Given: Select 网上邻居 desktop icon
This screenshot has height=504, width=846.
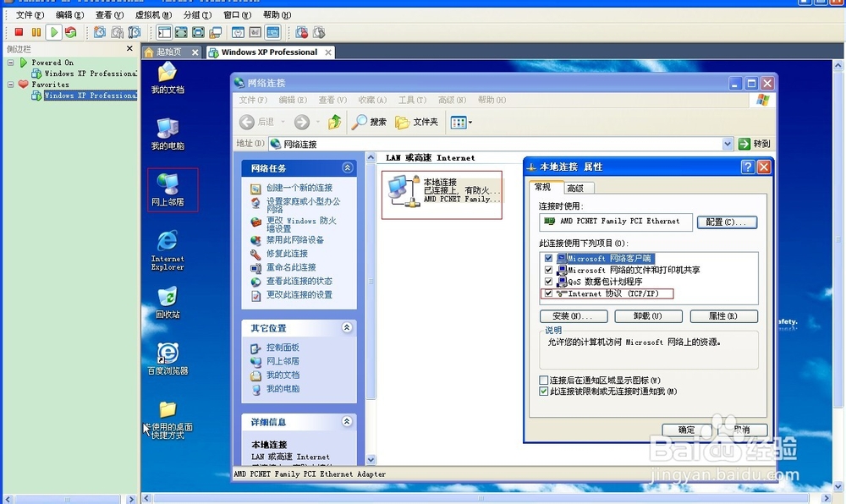Looking at the screenshot, I should (168, 189).
